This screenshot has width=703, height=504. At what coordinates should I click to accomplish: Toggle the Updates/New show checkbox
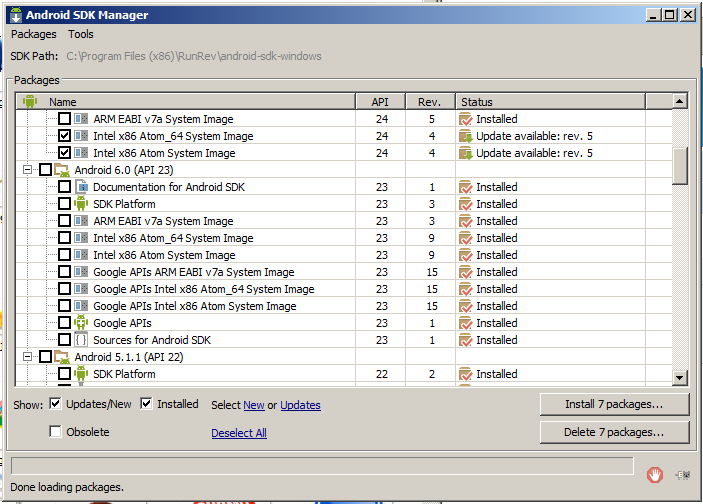(x=55, y=404)
